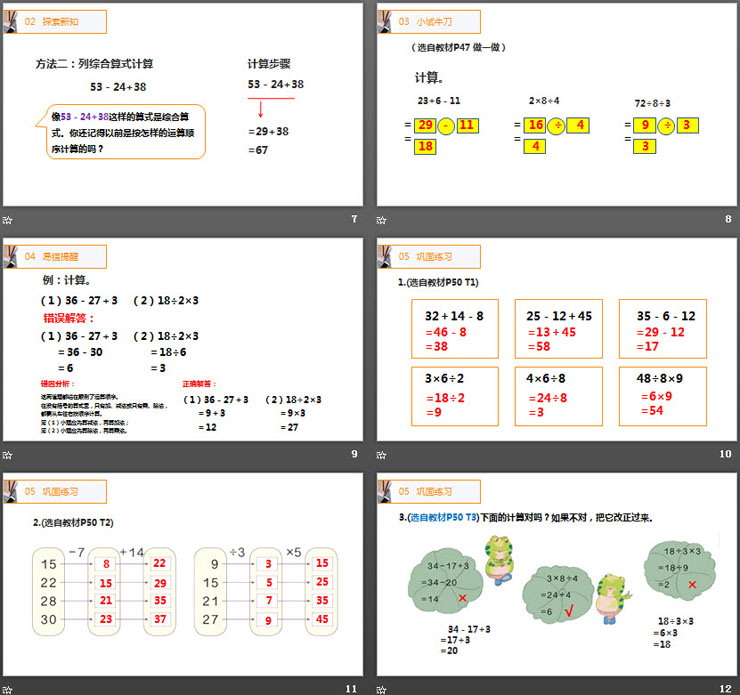This screenshot has height=695, width=740.
Task: Click the '05 巩固练习' title tab on slide 10
Action: [x=429, y=257]
